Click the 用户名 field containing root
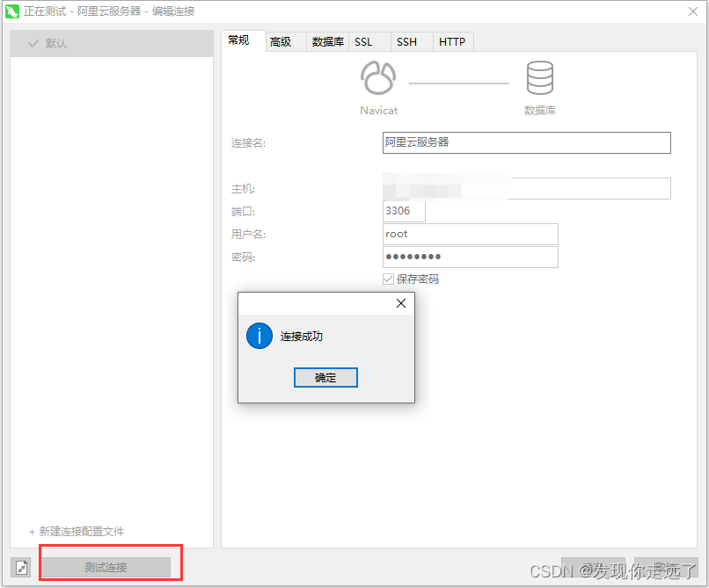 471,234
